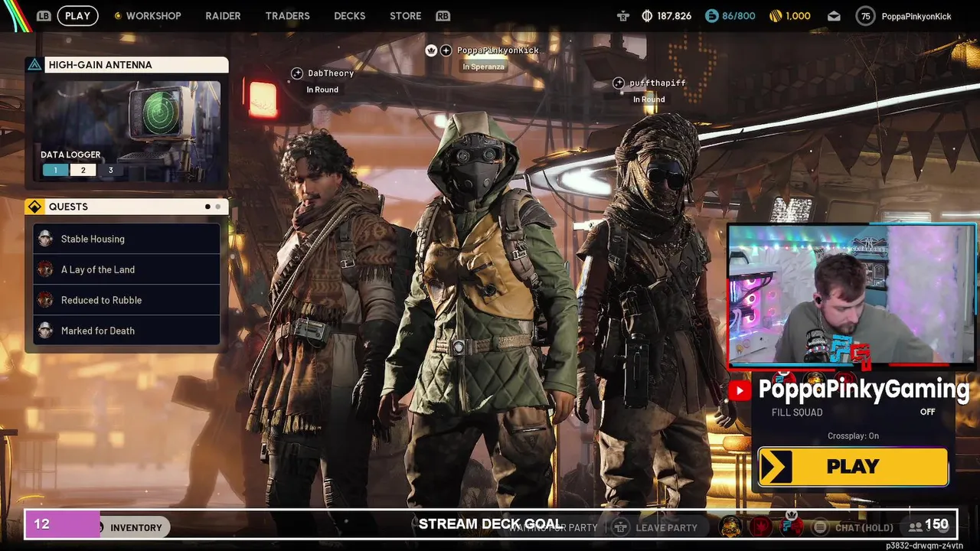Click the YouTube logo on stream overlay
Viewport: 980px width, 551px height.
click(739, 391)
